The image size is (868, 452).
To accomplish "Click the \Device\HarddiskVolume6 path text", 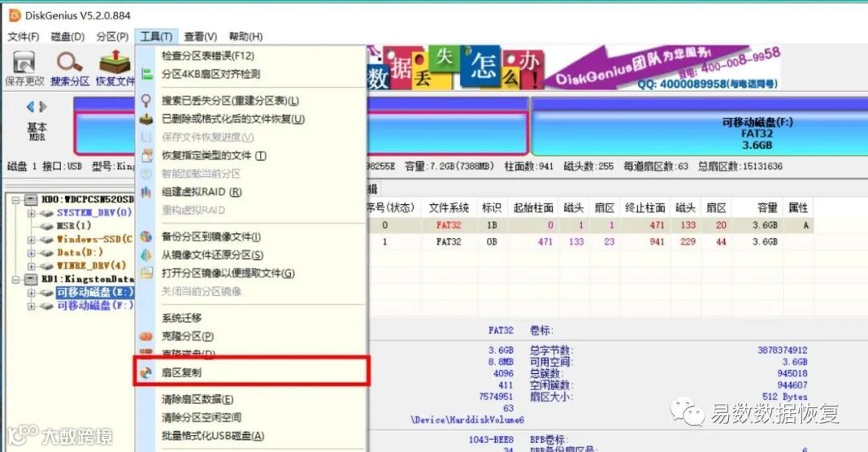I will [467, 420].
